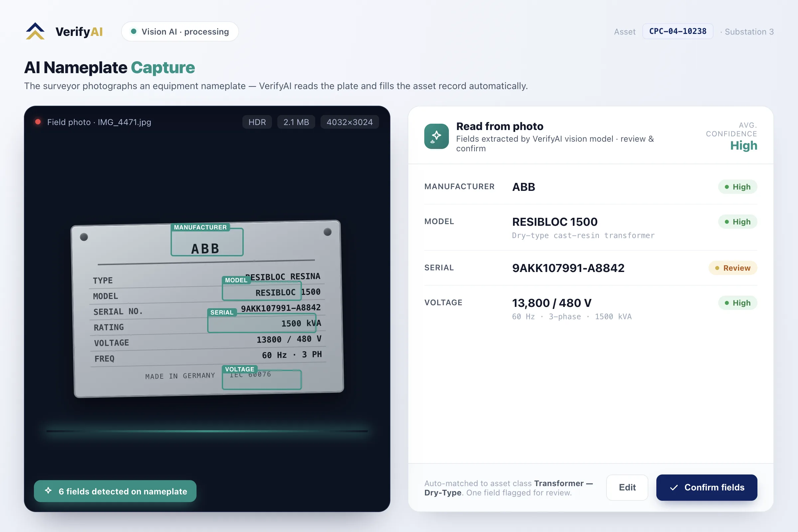The image size is (798, 532).
Task: Click the Vision AI processing status pill
Action: pyautogui.click(x=180, y=32)
